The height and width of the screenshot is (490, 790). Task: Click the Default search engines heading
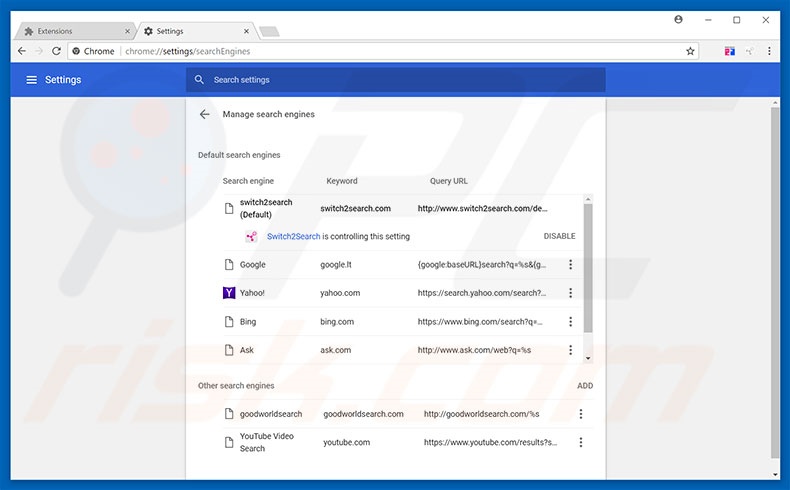(x=239, y=155)
